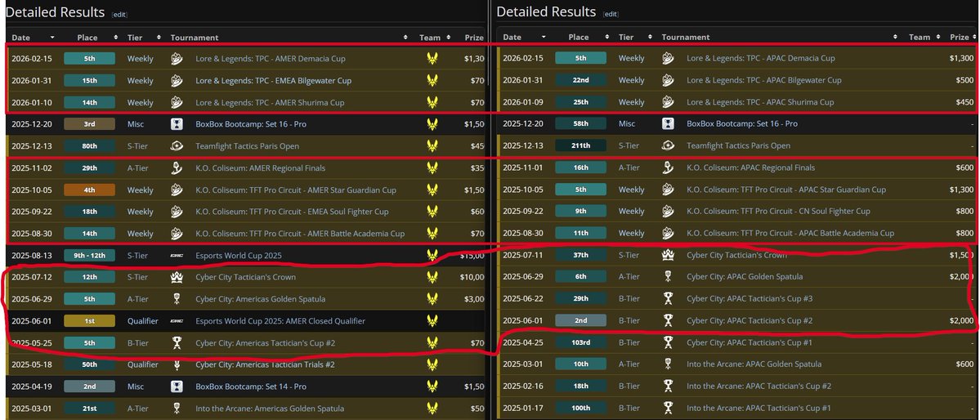
Task: Click the icon beside the AMER Star Guardian Cup
Action: [177, 190]
